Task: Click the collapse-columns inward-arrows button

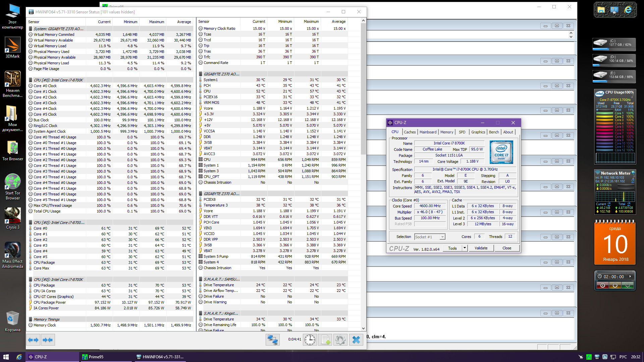Action: [48, 340]
